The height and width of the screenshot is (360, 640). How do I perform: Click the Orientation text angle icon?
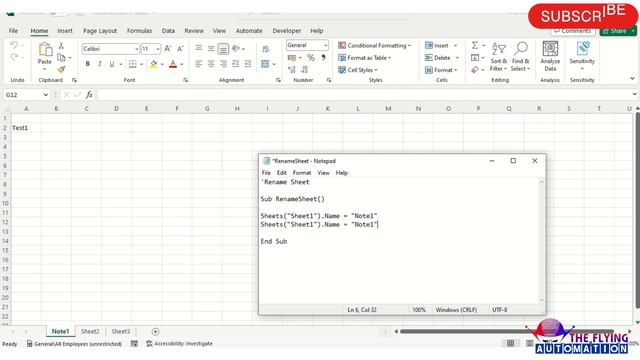point(236,49)
